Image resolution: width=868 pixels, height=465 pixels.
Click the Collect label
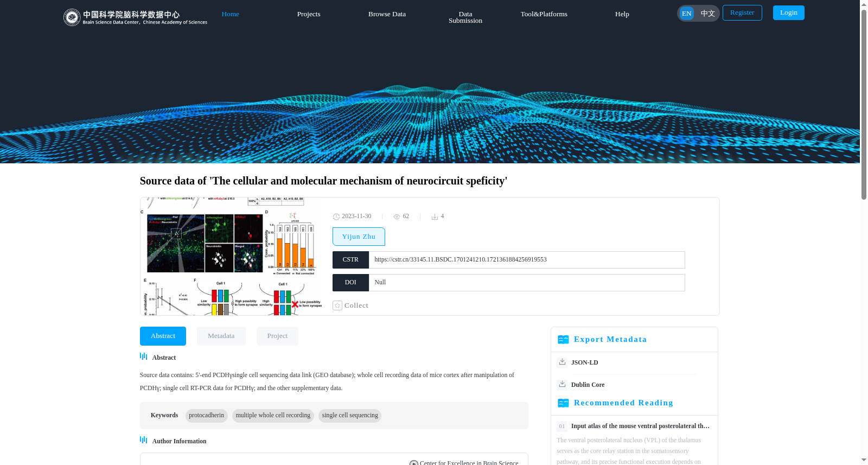point(356,305)
